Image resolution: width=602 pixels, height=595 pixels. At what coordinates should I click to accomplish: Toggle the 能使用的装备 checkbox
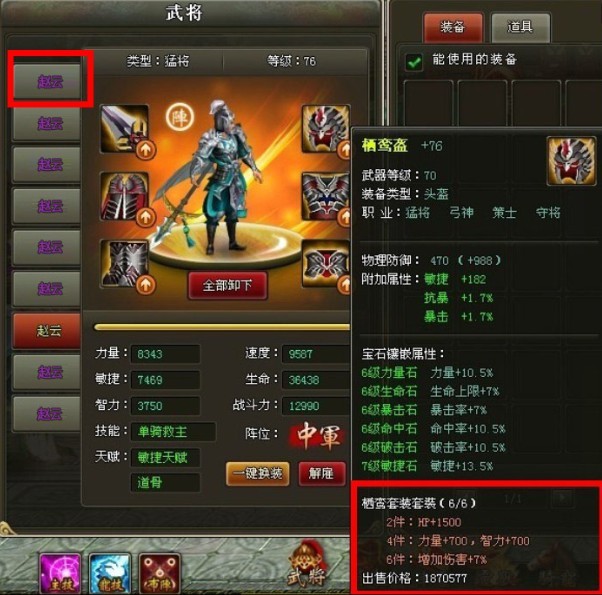(414, 61)
